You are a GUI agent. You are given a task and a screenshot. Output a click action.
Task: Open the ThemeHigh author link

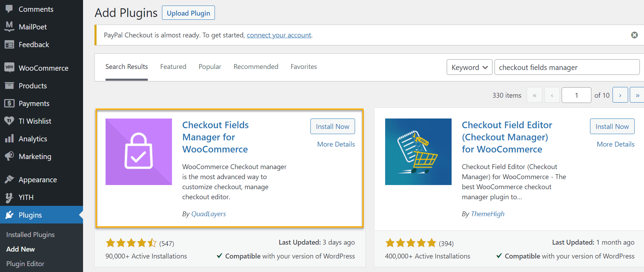point(488,214)
